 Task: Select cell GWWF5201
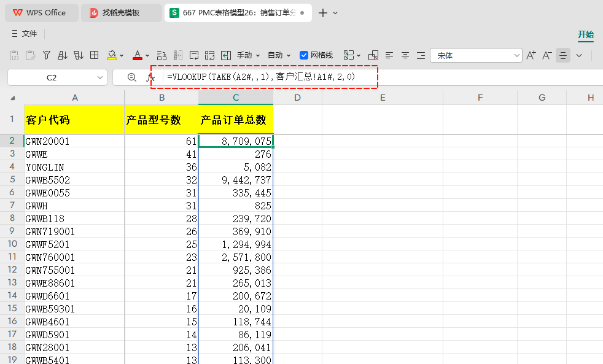(x=74, y=244)
